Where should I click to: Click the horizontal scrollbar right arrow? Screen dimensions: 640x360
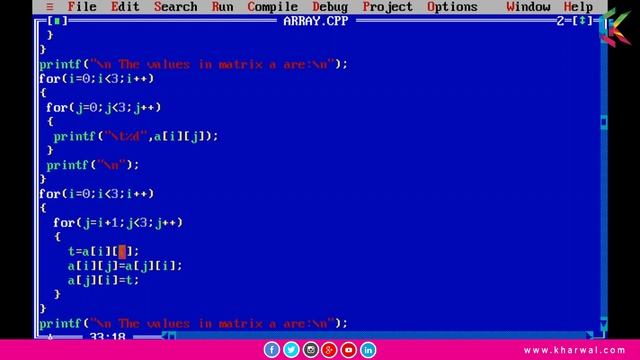tap(589, 336)
